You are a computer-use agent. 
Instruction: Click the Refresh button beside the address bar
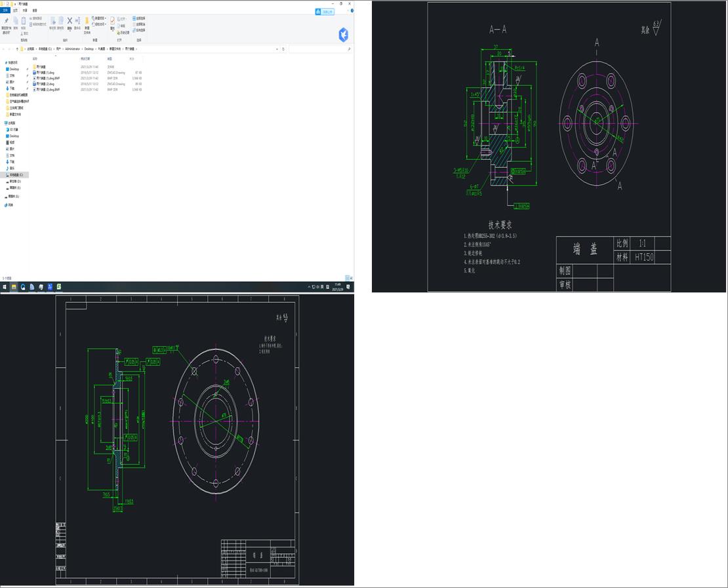tap(283, 49)
